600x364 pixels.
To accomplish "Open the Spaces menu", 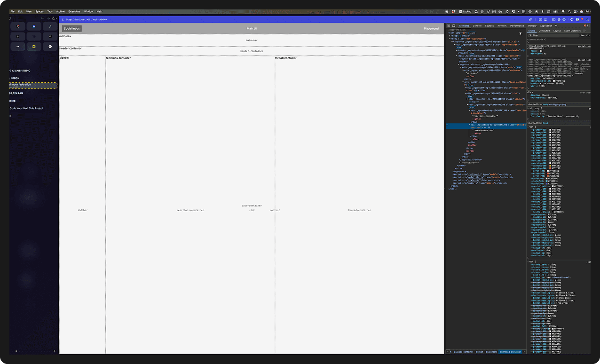I will (x=39, y=11).
